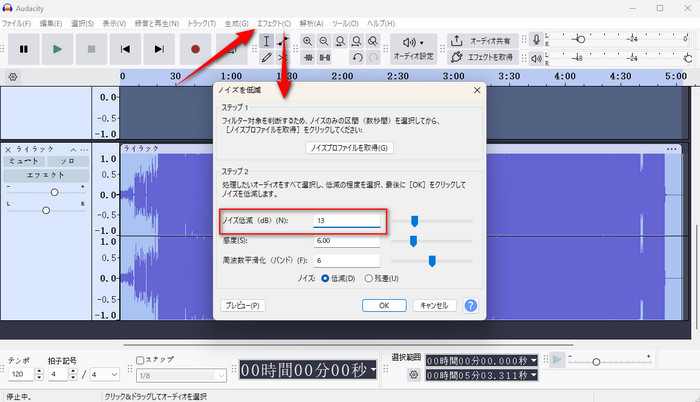Viewport: 700px width, 402px height.
Task: Close the noise reduction dialog
Action: coord(477,90)
